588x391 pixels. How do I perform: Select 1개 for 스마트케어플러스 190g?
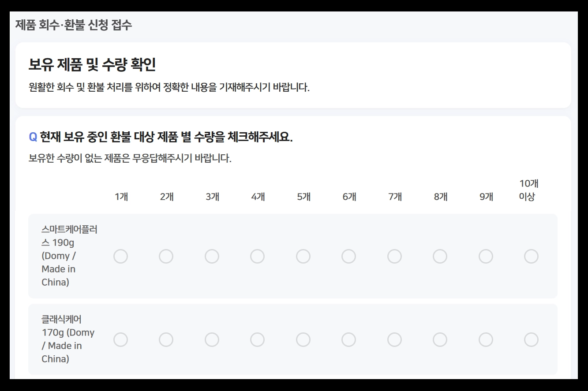click(121, 256)
